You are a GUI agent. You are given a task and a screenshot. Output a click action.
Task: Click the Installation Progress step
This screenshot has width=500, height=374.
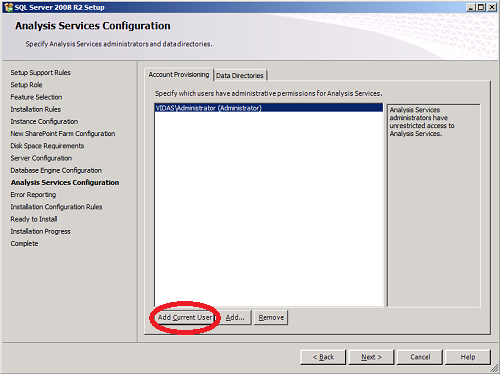click(40, 231)
